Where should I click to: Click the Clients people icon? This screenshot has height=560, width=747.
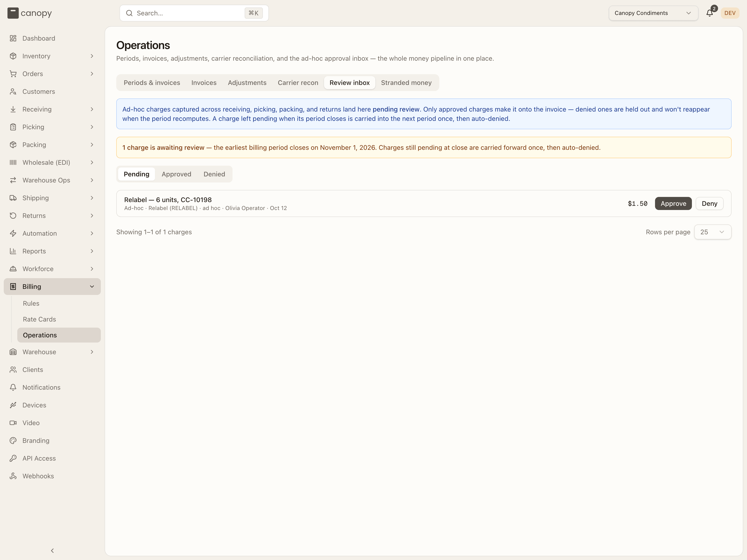click(13, 370)
